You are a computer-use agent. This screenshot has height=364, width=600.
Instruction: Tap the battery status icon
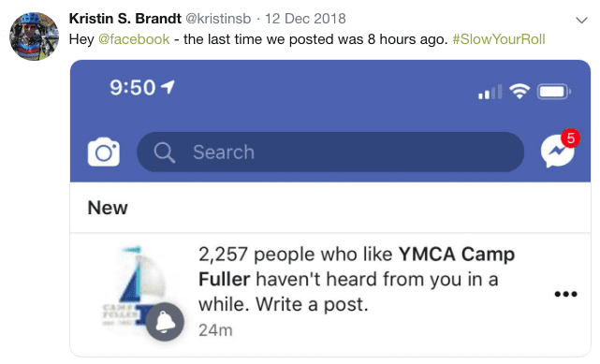[x=554, y=92]
